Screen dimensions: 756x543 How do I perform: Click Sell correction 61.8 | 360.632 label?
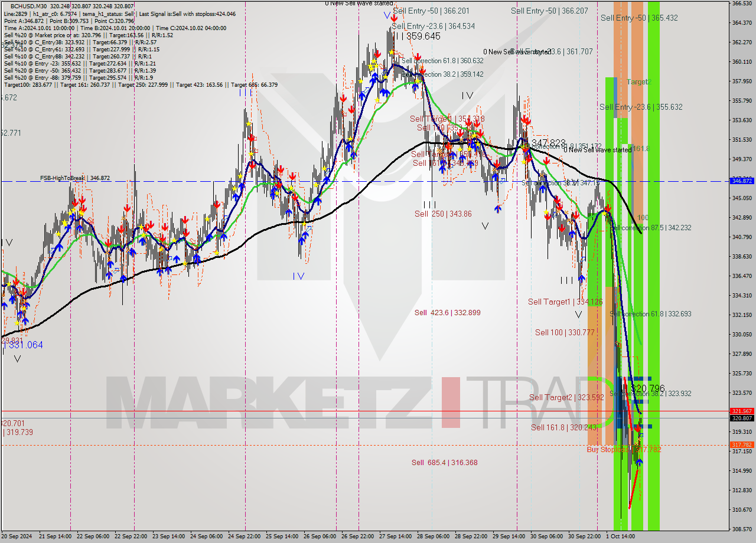[x=442, y=61]
